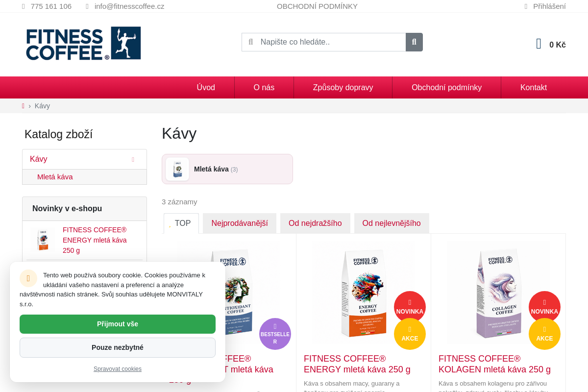Image resolution: width=588 pixels, height=392 pixels.
Task: Select the Nejprodávanější sorting tab
Action: click(240, 223)
